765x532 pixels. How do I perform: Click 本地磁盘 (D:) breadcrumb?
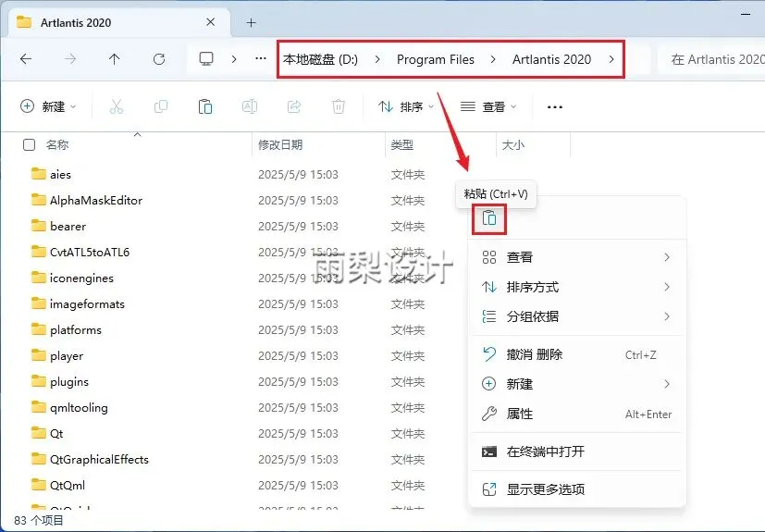320,59
